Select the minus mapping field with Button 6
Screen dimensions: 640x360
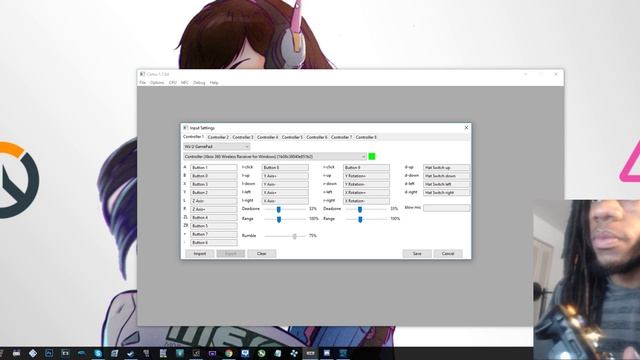213,242
